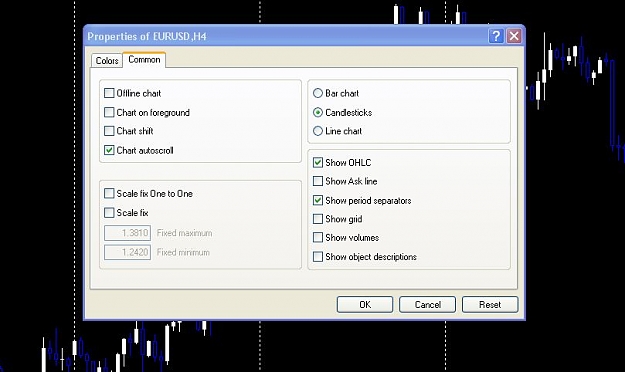Select Candlesticks radio button
Image resolution: width=625 pixels, height=372 pixels.
click(318, 112)
